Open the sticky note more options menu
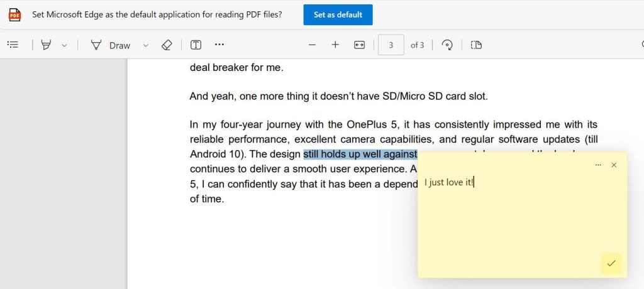Screen dimensions: 644x289 point(598,165)
